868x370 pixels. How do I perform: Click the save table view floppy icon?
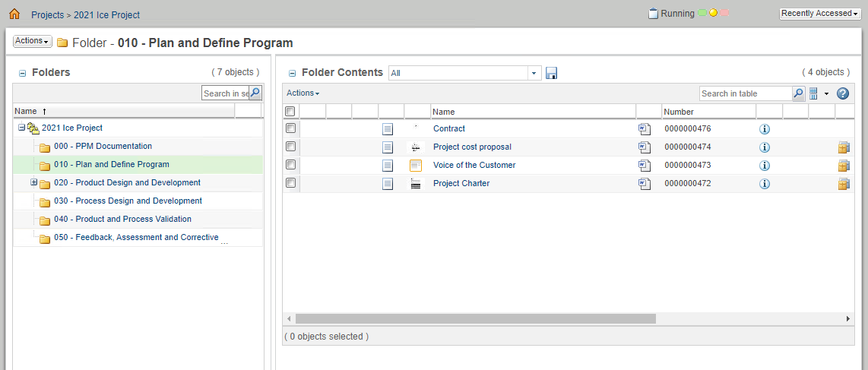point(551,73)
